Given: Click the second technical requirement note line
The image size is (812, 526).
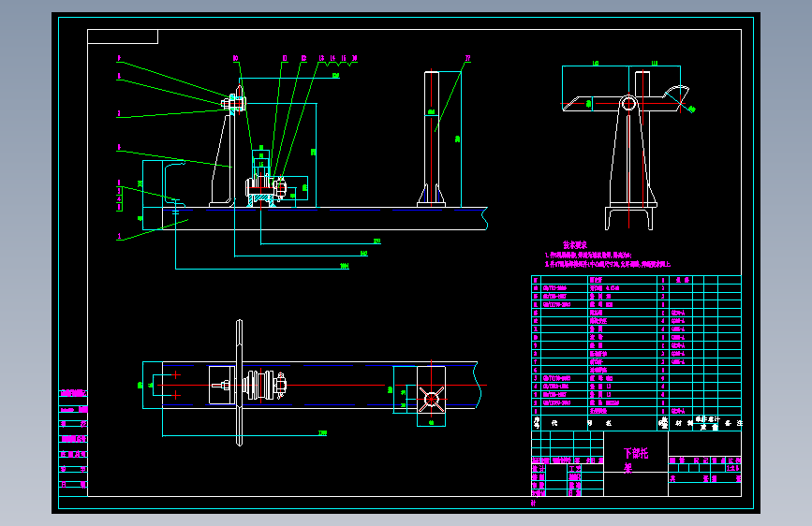Looking at the screenshot, I should click(608, 264).
